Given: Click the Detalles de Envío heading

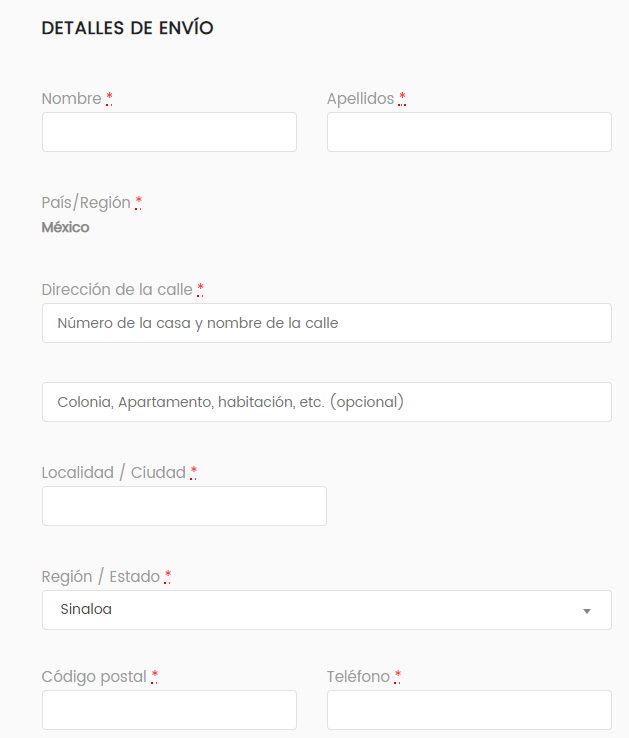Looking at the screenshot, I should point(128,28).
